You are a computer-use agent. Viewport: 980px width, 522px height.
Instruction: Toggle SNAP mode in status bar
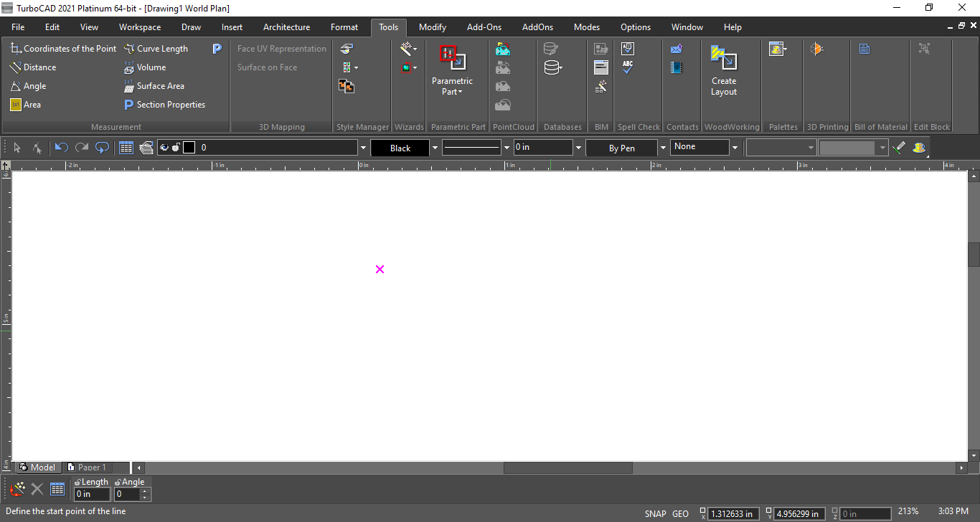pos(655,513)
